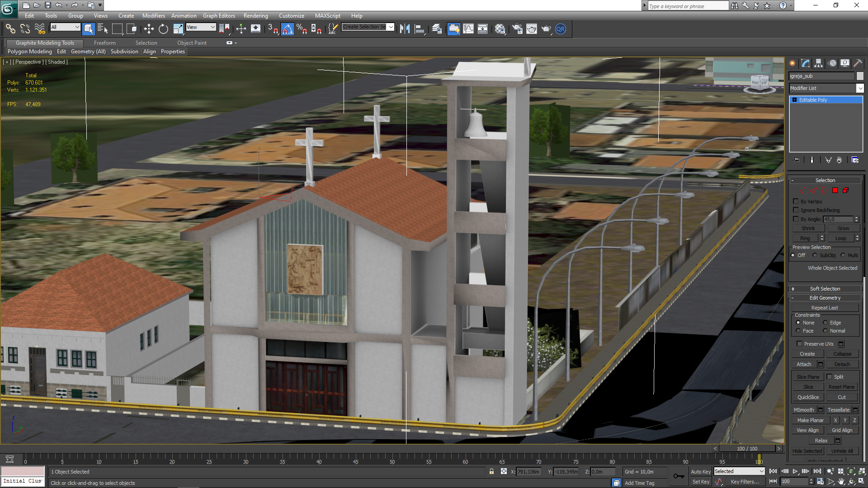This screenshot has height=488, width=868.
Task: Open the MAXScript menu
Action: click(x=328, y=15)
